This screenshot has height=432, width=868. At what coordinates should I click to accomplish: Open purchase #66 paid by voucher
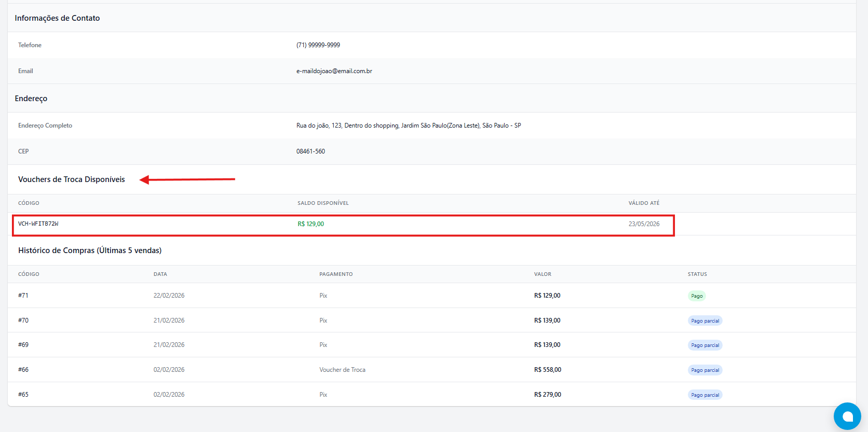[23, 370]
